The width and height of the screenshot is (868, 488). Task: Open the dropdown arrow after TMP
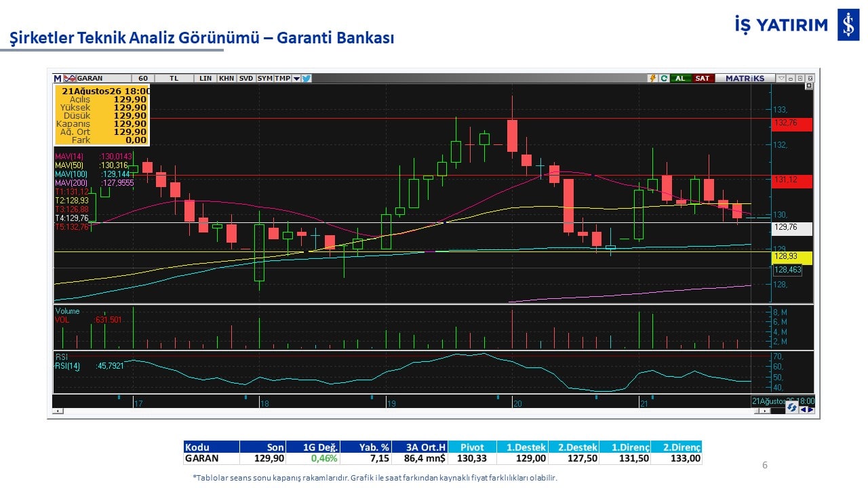296,78
